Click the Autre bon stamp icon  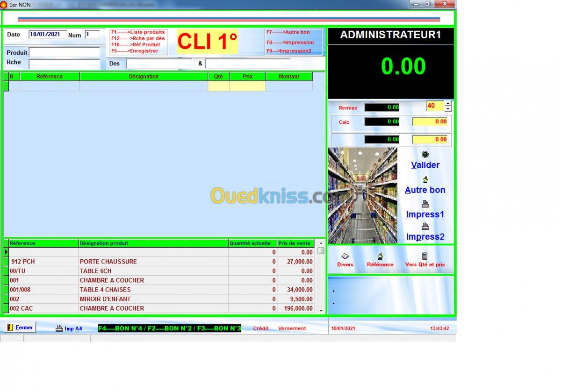[x=425, y=179]
